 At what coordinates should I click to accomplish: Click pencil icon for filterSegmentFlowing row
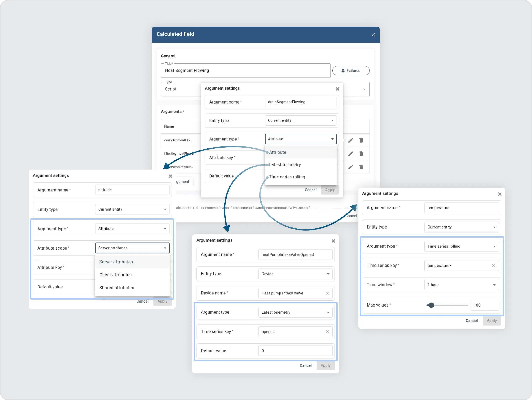(351, 154)
